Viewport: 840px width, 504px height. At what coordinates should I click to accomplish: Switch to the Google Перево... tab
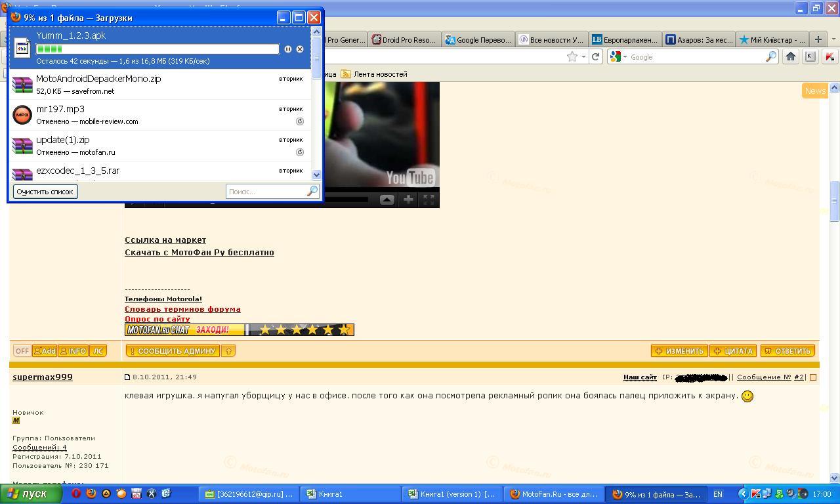(x=478, y=39)
